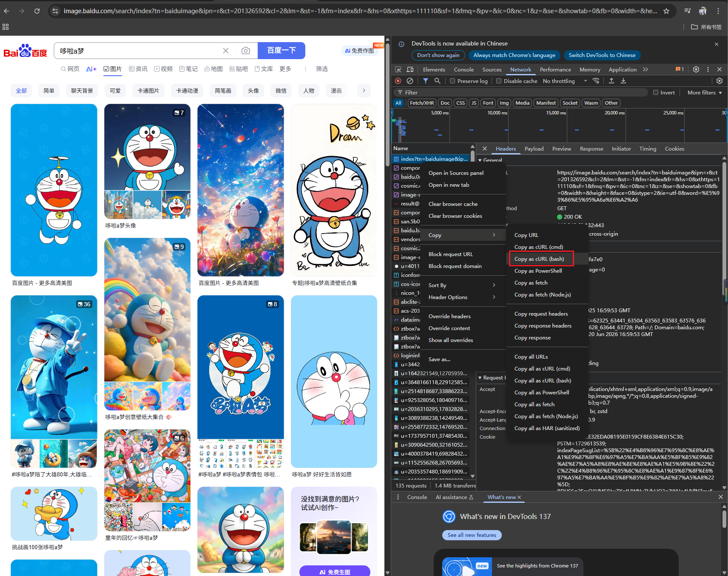Image resolution: width=728 pixels, height=576 pixels.
Task: Select Copy all as HAR (sanitized)
Action: 547,428
